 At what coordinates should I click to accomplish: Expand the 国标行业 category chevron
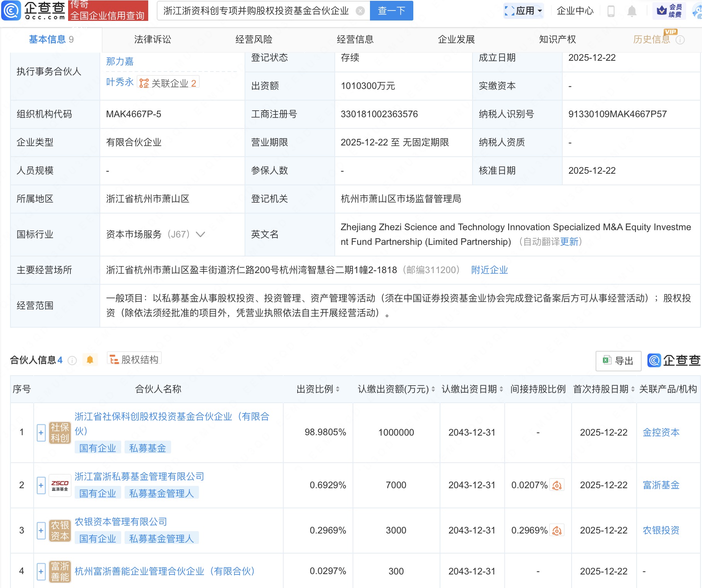click(x=200, y=234)
